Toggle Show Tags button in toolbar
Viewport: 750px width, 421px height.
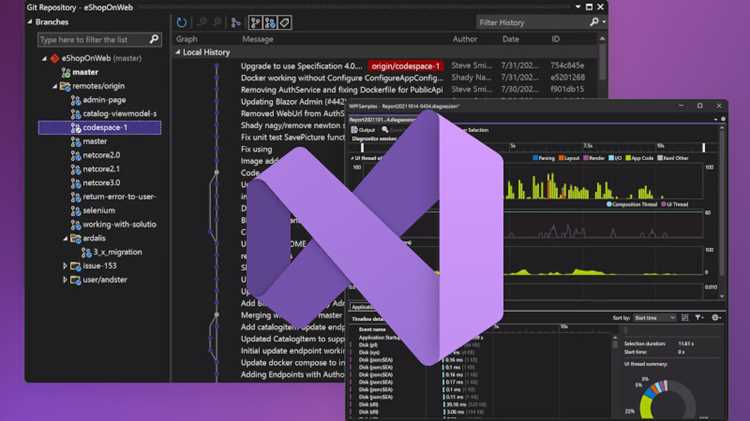coord(285,22)
